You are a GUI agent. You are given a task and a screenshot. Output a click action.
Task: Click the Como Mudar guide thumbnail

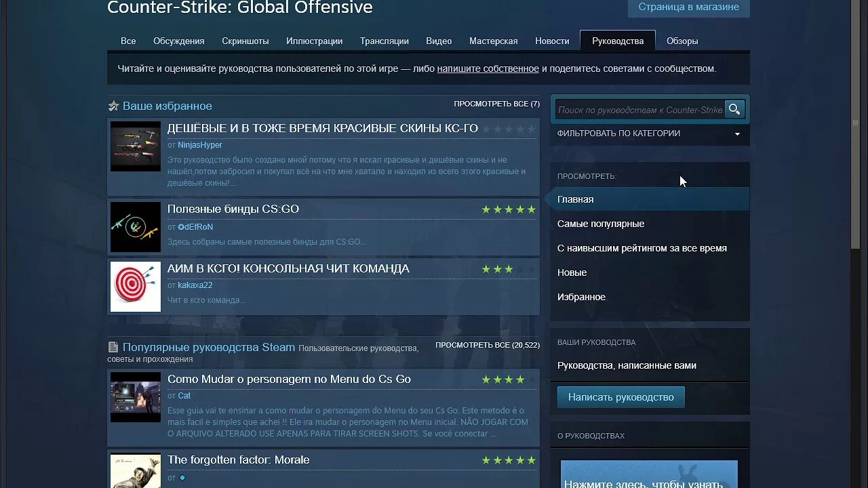click(136, 397)
